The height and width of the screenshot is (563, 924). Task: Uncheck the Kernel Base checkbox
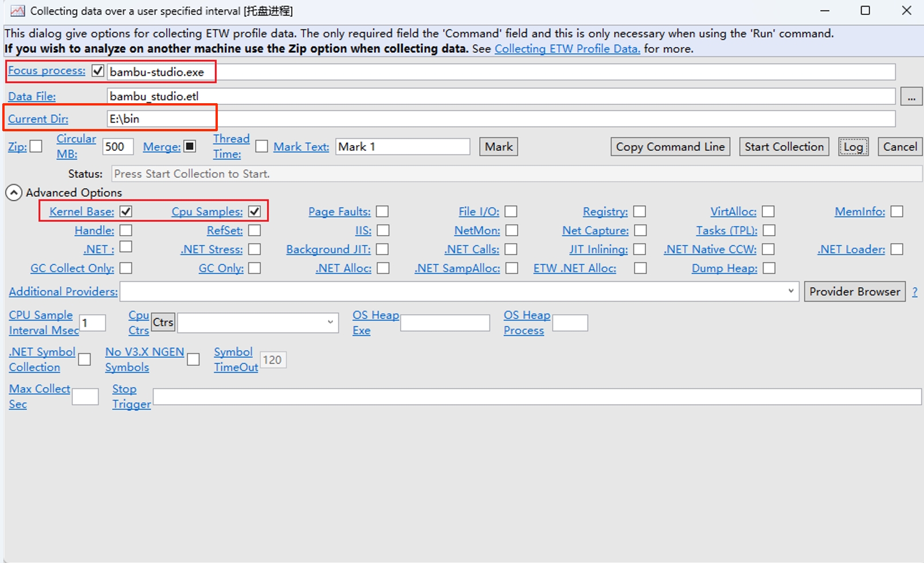(126, 212)
